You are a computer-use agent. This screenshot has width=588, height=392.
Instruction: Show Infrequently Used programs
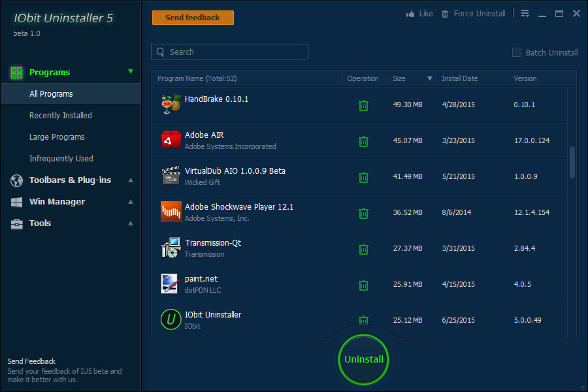(61, 159)
